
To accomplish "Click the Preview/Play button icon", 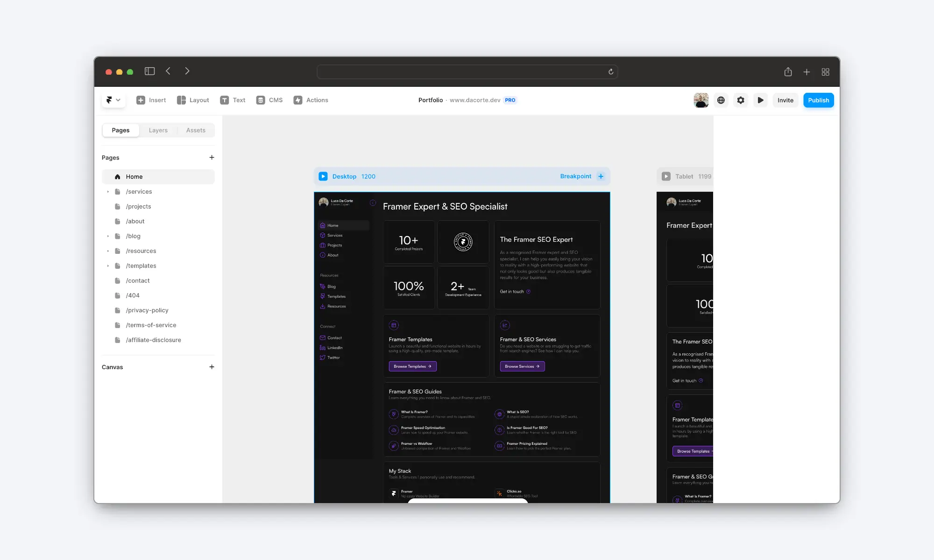I will tap(761, 100).
